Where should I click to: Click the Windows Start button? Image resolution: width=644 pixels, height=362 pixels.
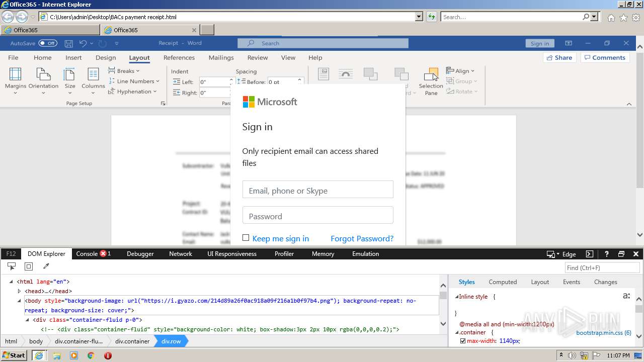point(14,355)
